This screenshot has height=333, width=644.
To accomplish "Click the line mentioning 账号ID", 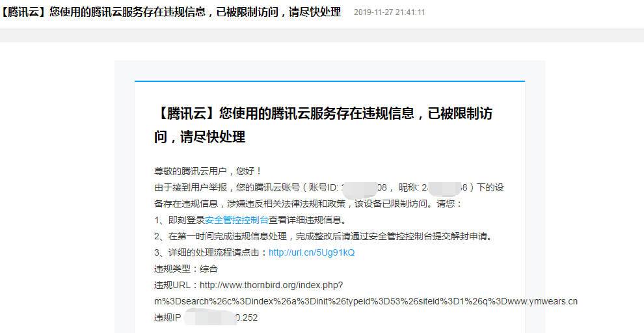I will coord(329,188).
